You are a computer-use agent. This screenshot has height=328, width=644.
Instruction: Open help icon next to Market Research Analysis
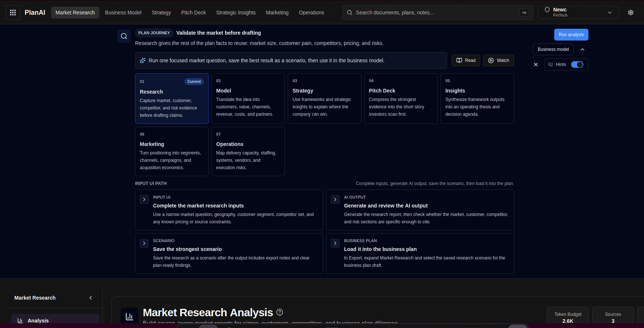[280, 312]
